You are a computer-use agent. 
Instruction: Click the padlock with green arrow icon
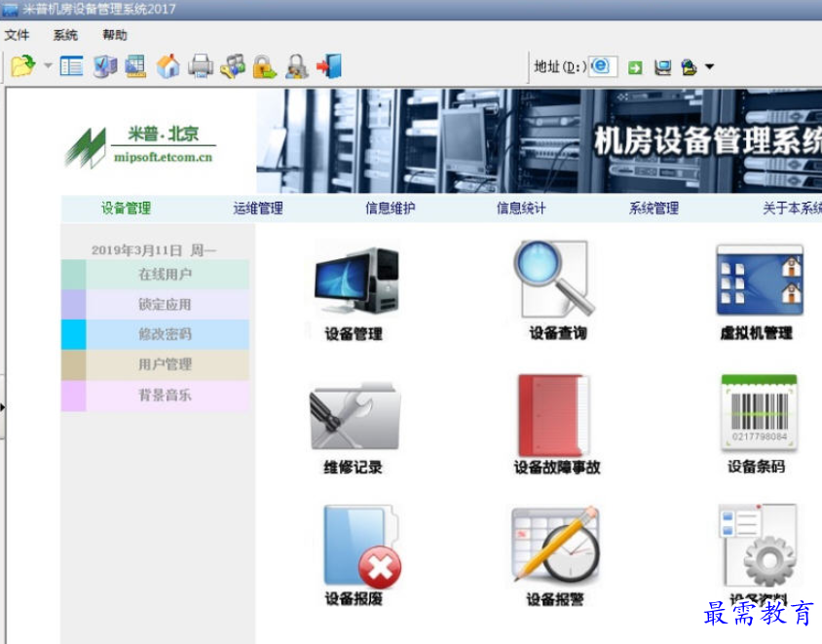click(265, 67)
